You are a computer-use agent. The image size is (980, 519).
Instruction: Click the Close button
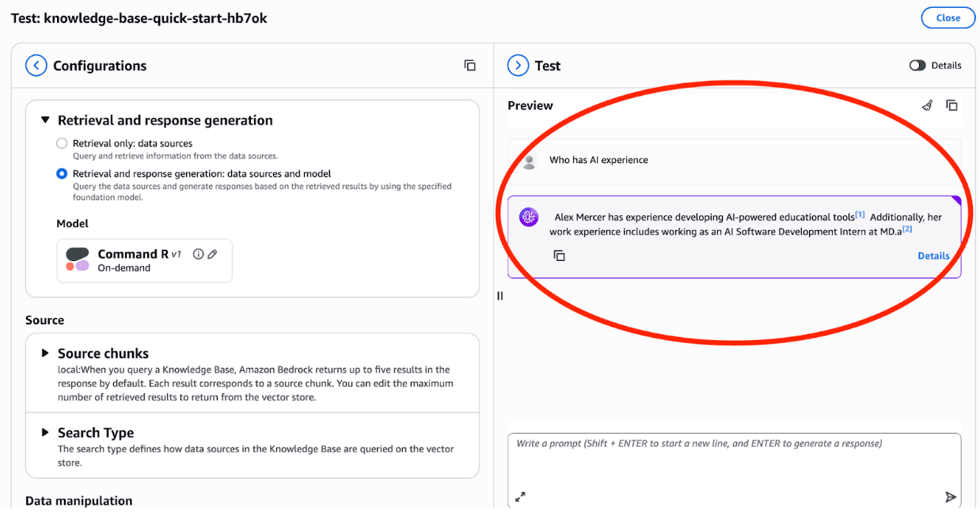click(948, 17)
